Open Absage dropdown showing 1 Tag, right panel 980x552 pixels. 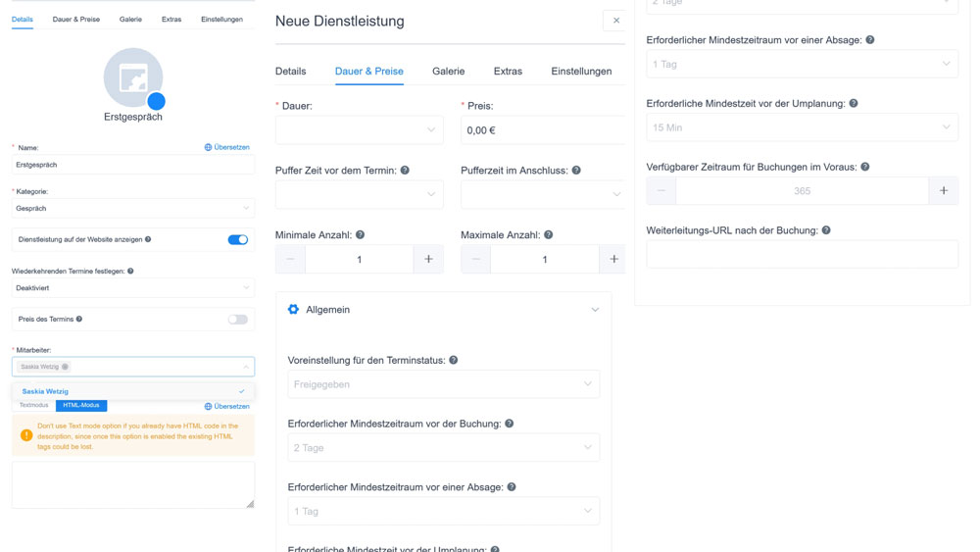pyautogui.click(x=802, y=64)
